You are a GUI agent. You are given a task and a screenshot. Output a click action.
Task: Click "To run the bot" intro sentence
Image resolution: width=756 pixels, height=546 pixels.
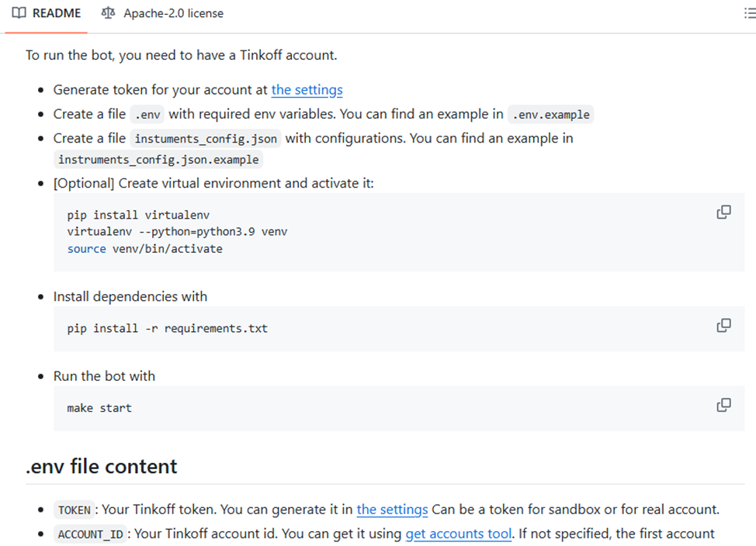tap(182, 55)
